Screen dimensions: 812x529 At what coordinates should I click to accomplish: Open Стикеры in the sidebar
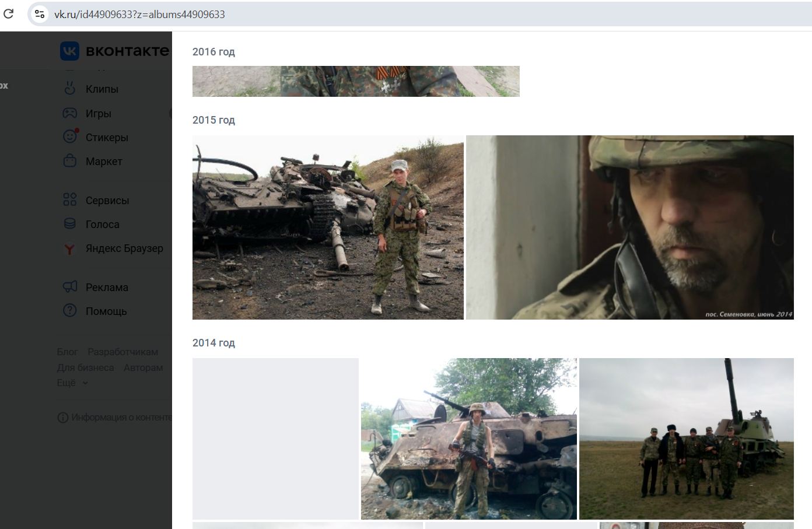[107, 138]
